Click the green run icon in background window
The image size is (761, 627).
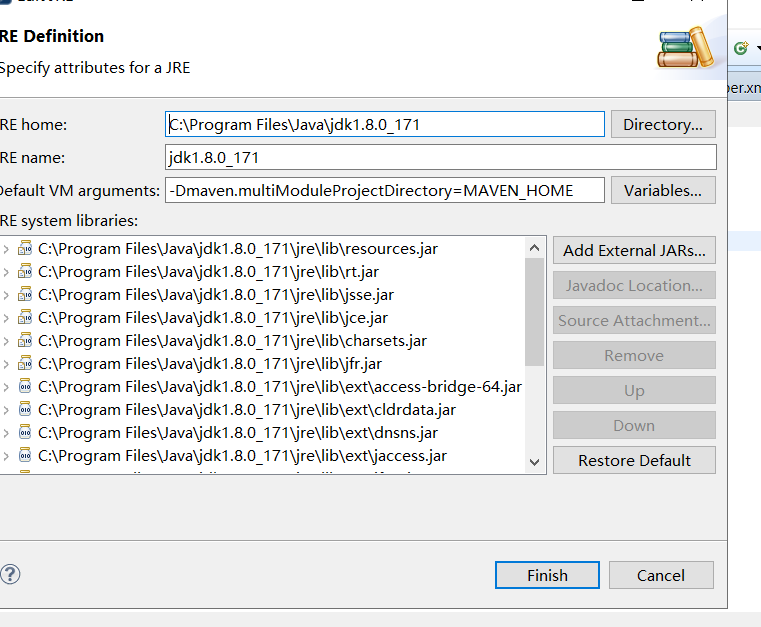click(x=741, y=48)
